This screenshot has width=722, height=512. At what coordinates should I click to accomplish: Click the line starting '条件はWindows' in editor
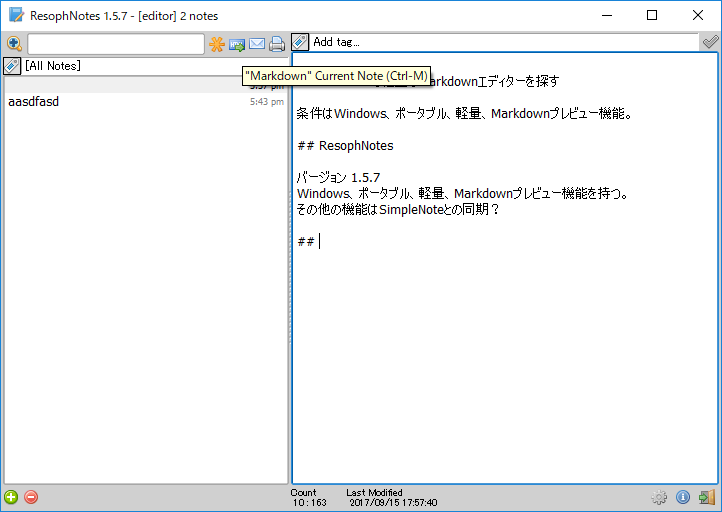[x=464, y=114]
